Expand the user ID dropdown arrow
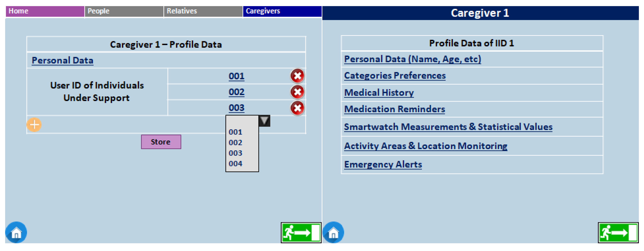Viewport: 644px width, 251px height. tap(265, 121)
